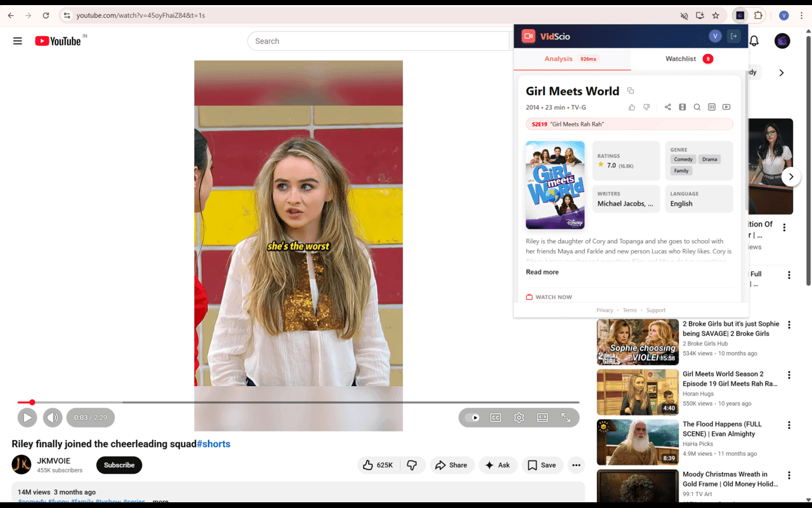Open more actions menu under video
The width and height of the screenshot is (812, 508).
point(576,465)
